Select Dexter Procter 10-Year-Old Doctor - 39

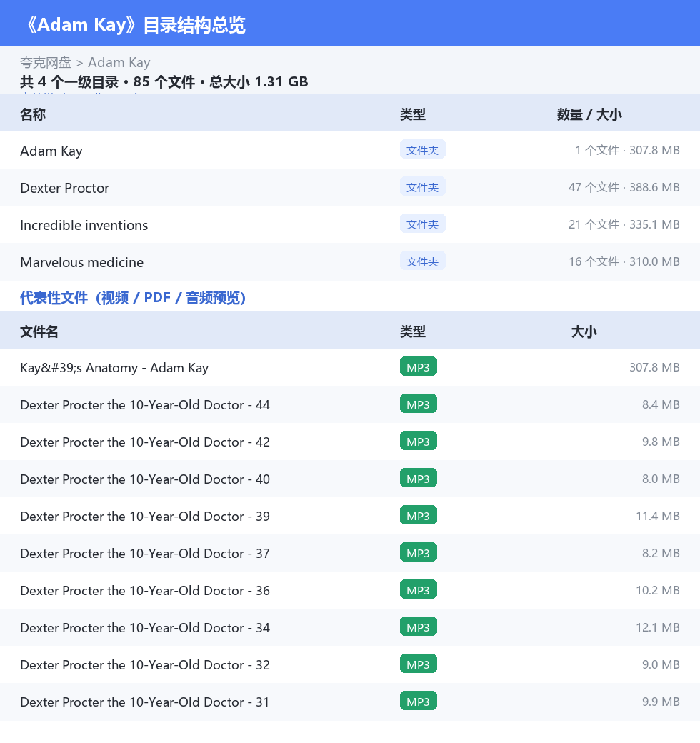tap(350, 516)
